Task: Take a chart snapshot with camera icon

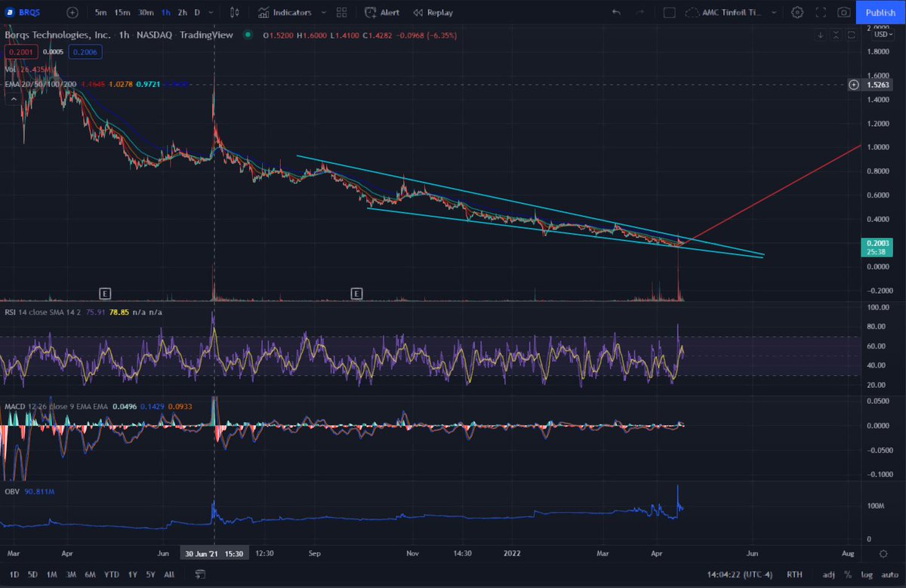Action: click(843, 12)
